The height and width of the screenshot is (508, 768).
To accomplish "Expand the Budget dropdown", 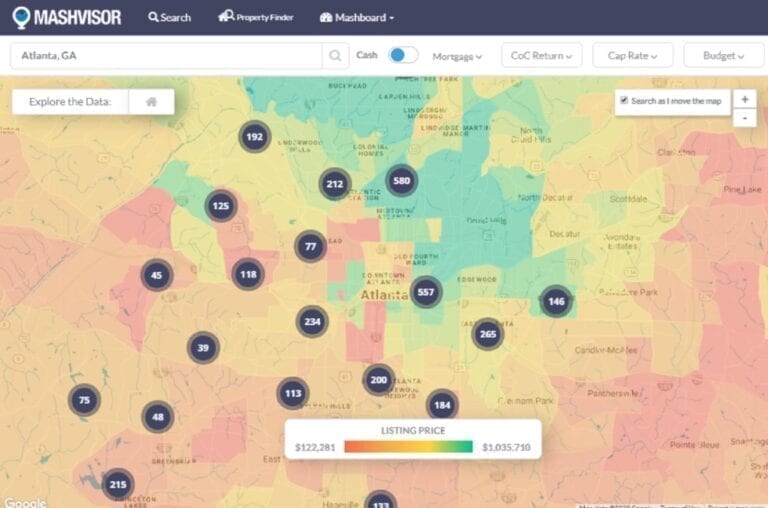I will [723, 56].
